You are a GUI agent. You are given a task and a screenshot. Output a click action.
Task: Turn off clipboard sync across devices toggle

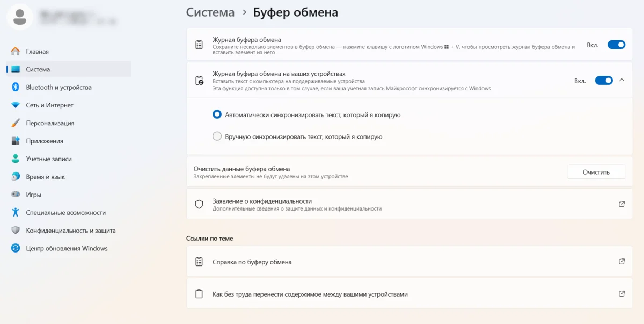pyautogui.click(x=604, y=81)
